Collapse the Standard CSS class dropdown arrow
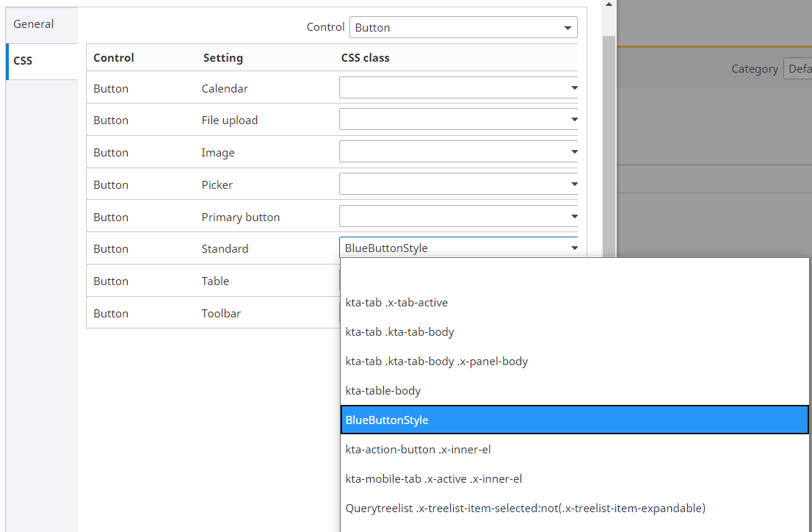 (573, 249)
